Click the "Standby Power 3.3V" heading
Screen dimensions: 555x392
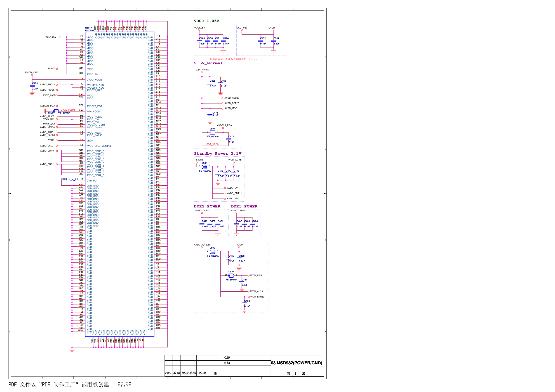[x=218, y=154]
